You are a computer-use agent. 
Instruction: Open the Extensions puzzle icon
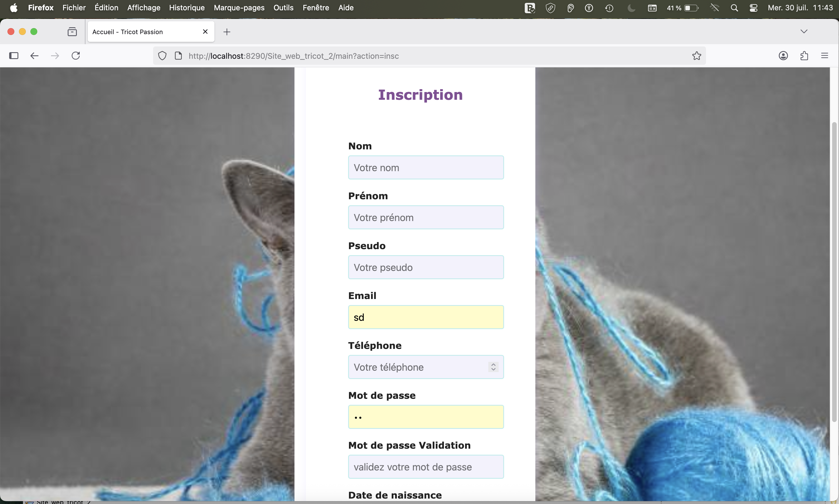pyautogui.click(x=804, y=56)
